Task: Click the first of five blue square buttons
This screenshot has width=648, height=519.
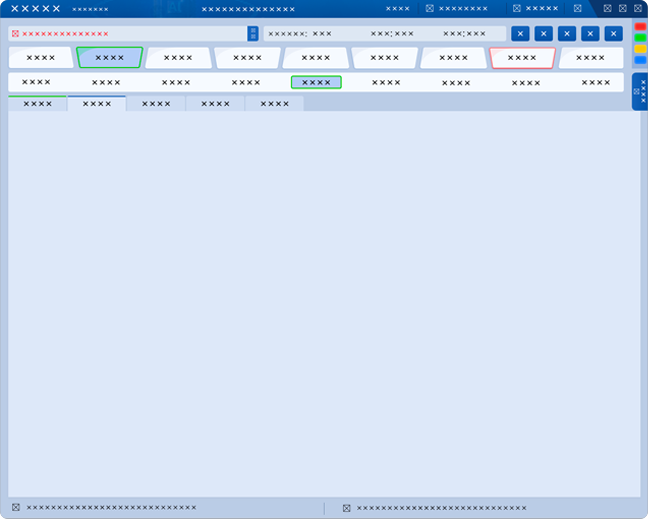Action: [x=520, y=33]
